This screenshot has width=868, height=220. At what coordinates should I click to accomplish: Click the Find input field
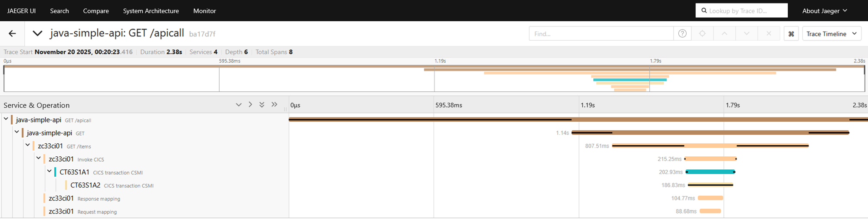[x=601, y=33]
